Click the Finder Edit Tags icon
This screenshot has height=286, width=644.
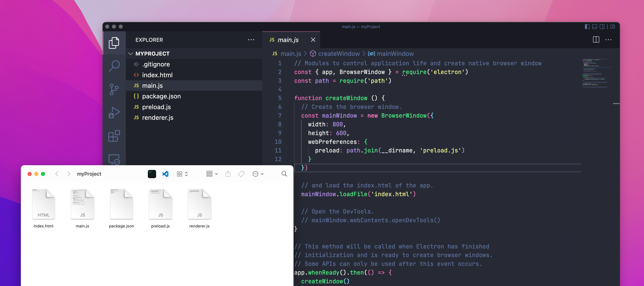[241, 174]
